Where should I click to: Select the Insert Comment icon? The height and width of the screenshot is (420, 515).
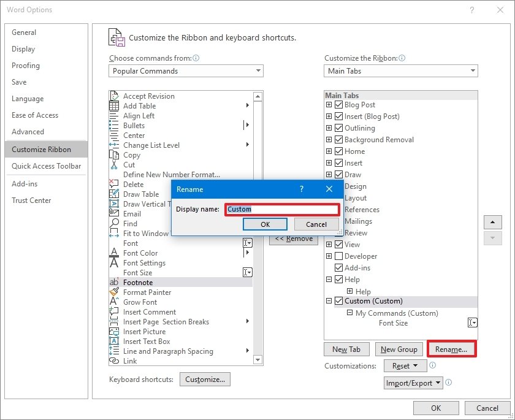click(x=114, y=311)
